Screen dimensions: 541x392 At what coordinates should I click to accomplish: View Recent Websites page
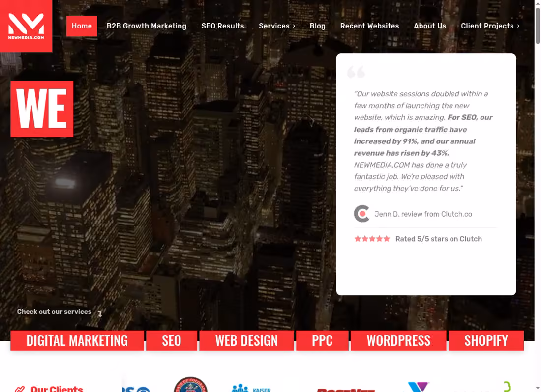click(x=369, y=26)
